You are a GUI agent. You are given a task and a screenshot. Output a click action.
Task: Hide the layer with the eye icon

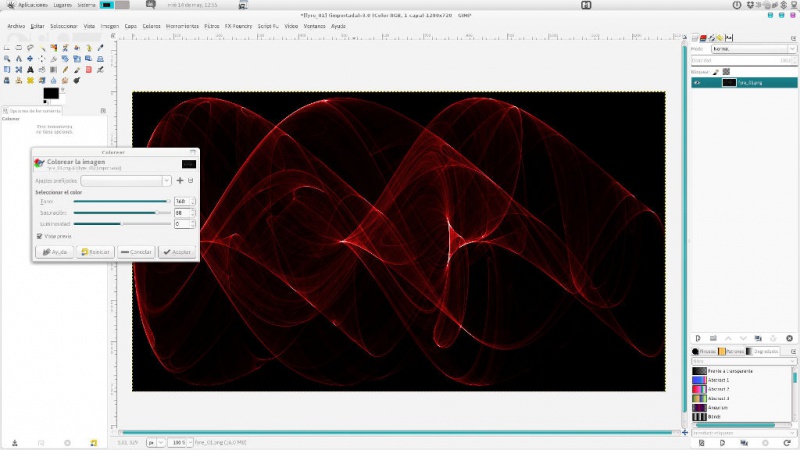coord(697,83)
